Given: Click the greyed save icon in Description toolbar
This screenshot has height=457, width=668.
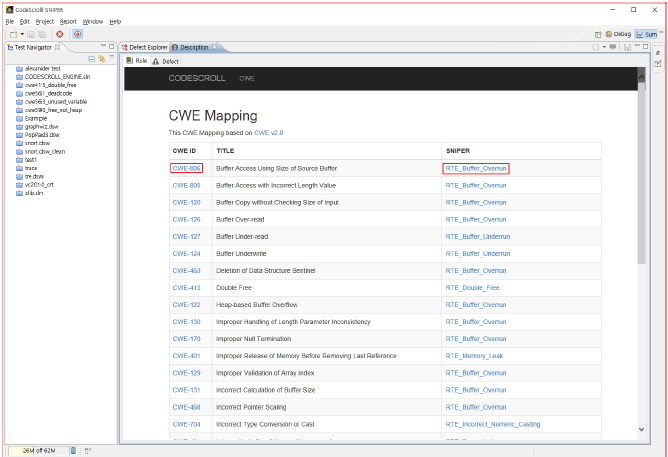Looking at the screenshot, I should point(627,47).
